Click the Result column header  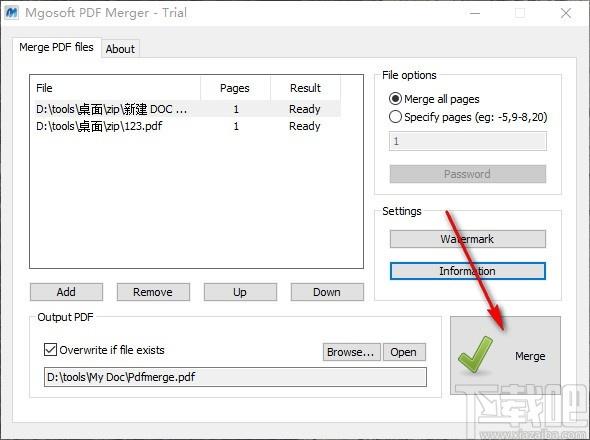click(305, 88)
